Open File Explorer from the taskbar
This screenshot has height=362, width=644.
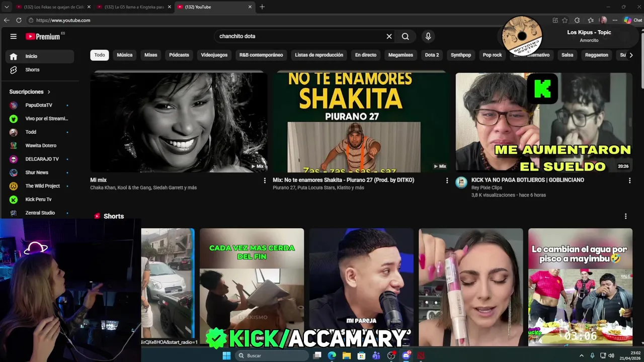[347, 355]
